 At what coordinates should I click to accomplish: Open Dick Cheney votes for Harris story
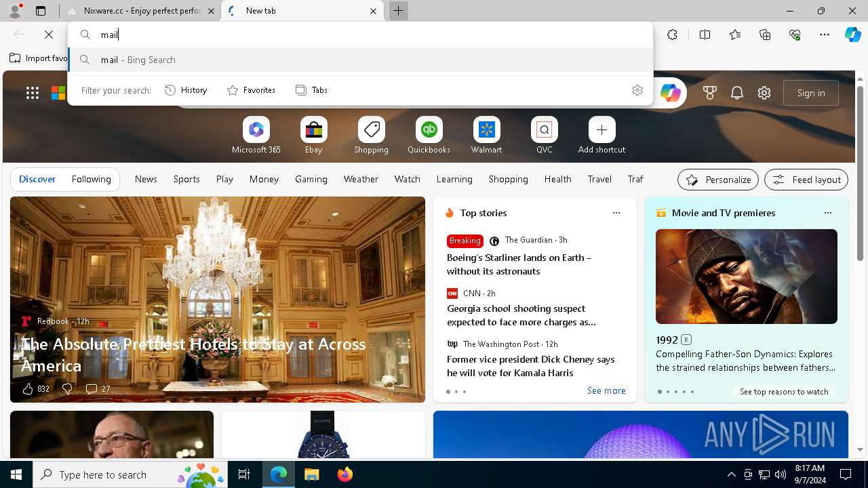(x=530, y=366)
